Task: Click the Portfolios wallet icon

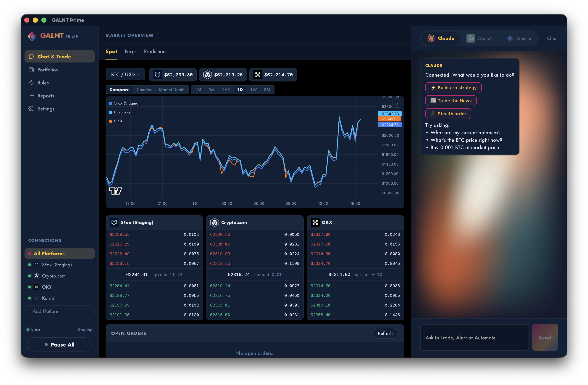Action: pyautogui.click(x=31, y=70)
